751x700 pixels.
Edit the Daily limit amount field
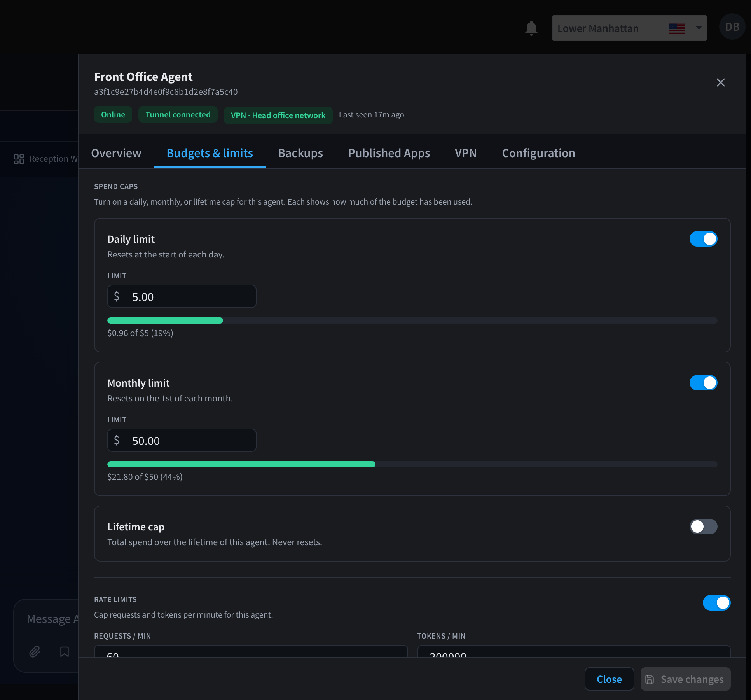pyautogui.click(x=182, y=296)
